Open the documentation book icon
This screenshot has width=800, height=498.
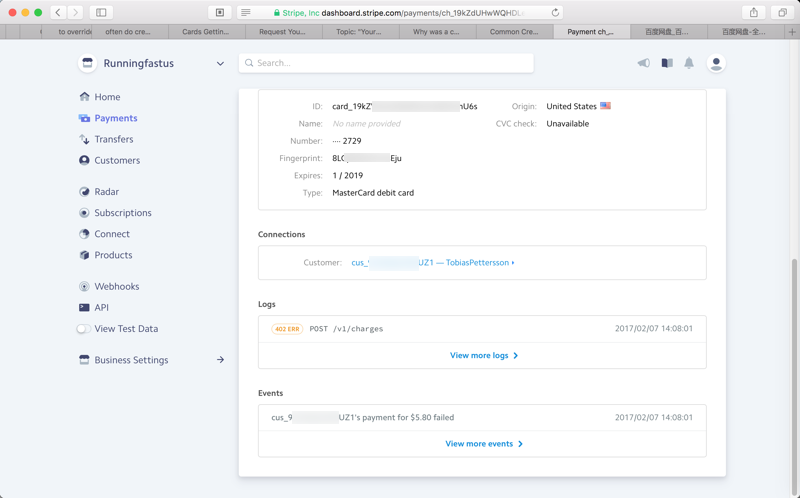pos(667,63)
